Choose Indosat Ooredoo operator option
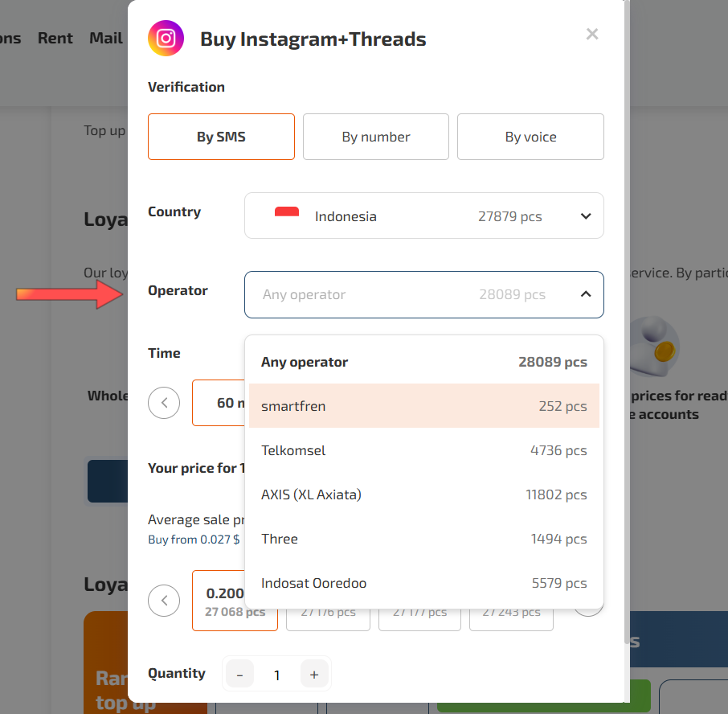 pyautogui.click(x=424, y=582)
